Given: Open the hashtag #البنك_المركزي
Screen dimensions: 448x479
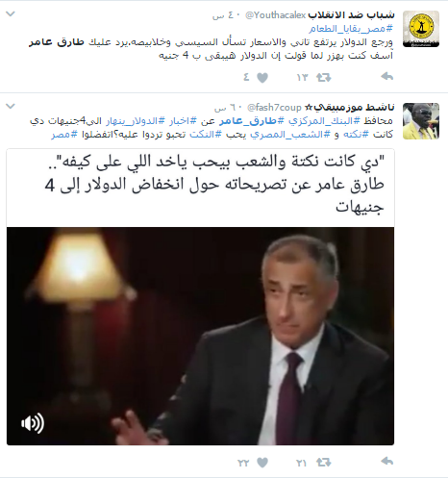Looking at the screenshot, I should click(x=325, y=121).
